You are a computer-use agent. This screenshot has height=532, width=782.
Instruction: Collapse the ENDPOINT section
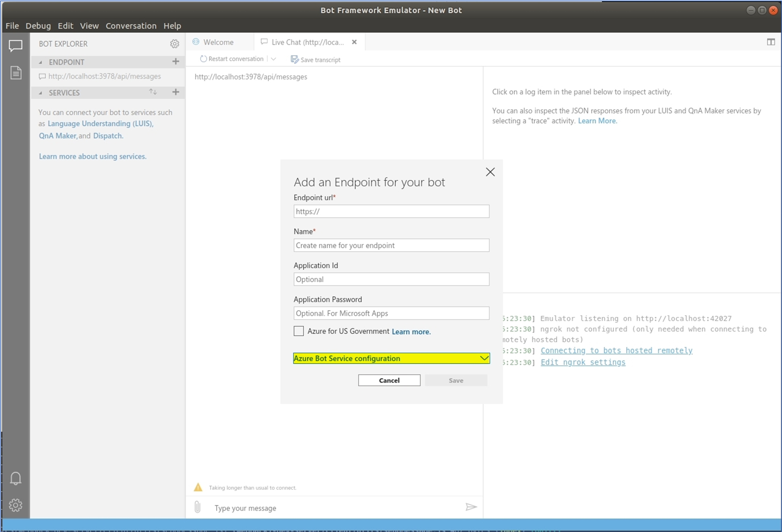click(40, 62)
